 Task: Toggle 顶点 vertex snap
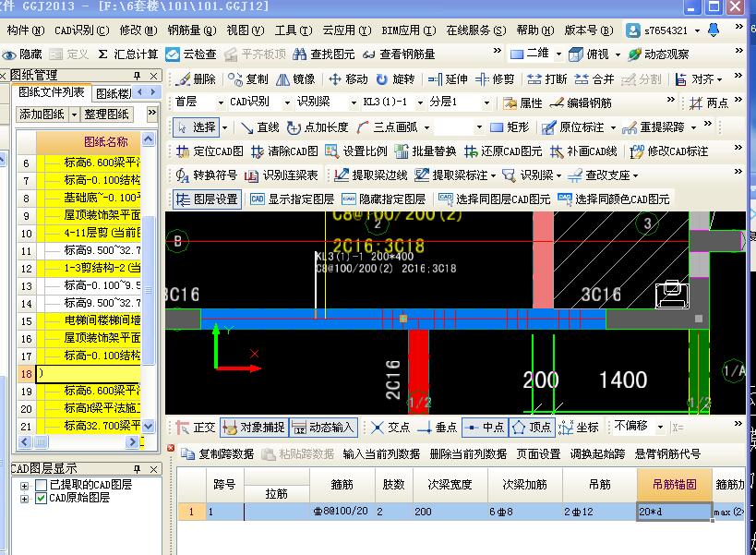click(532, 428)
